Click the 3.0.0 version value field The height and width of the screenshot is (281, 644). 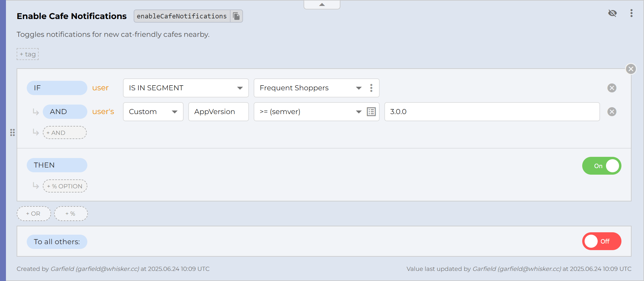point(492,112)
